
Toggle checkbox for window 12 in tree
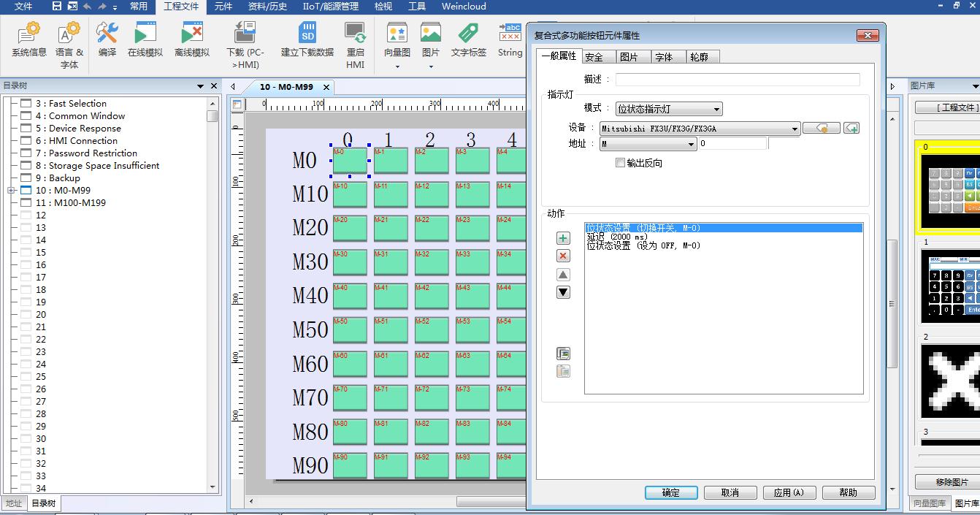pyautogui.click(x=26, y=215)
